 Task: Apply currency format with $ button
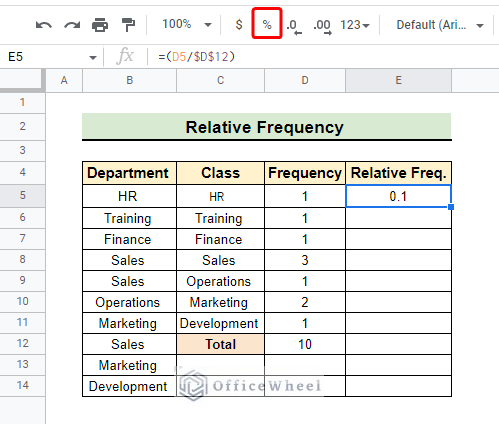point(239,24)
